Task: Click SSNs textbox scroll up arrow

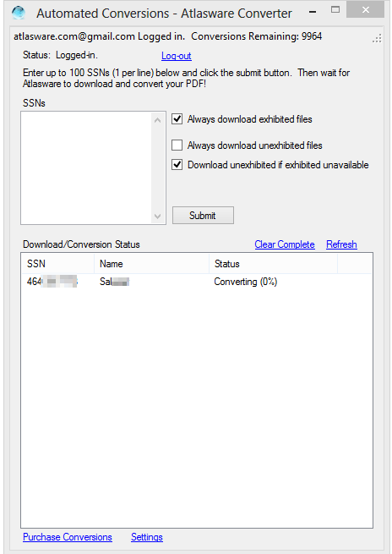Action: coord(158,120)
